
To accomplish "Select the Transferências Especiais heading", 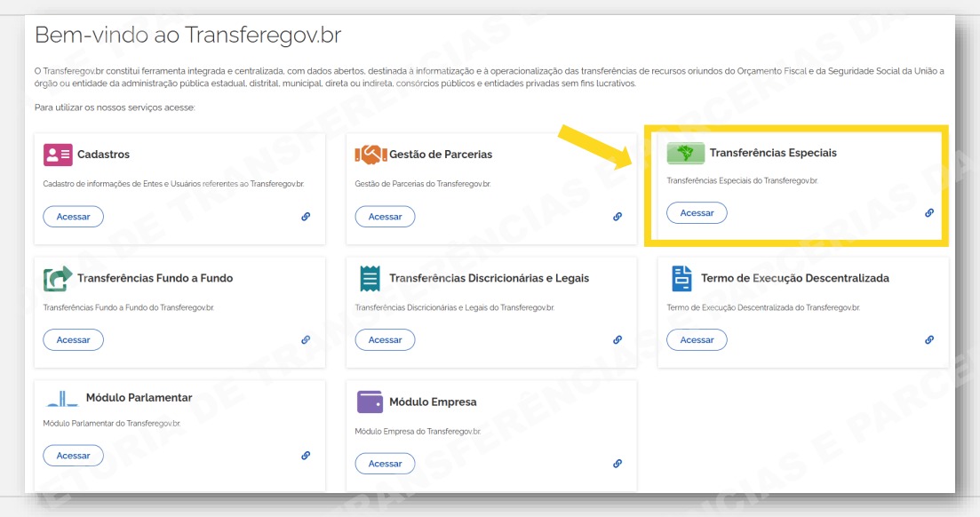I will [773, 153].
